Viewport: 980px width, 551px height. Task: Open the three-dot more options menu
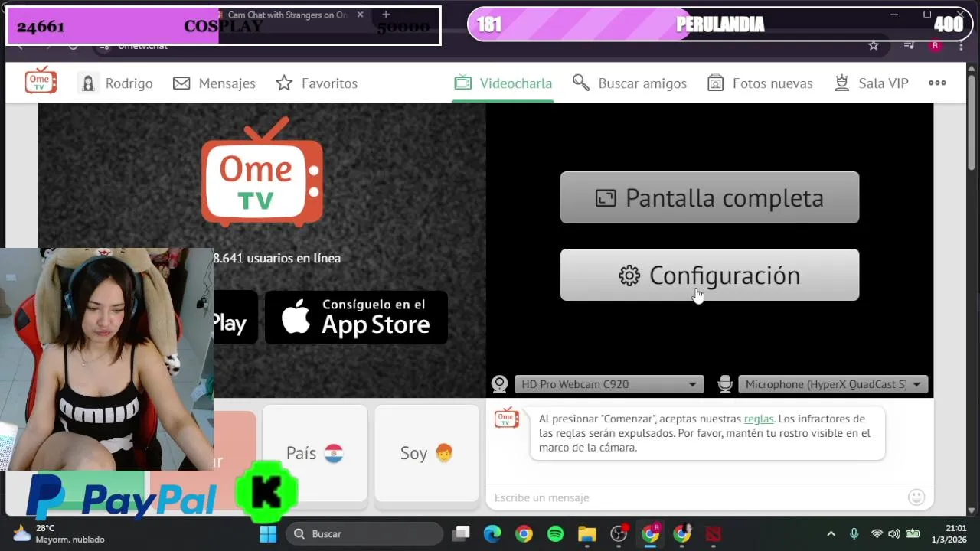[x=937, y=83]
